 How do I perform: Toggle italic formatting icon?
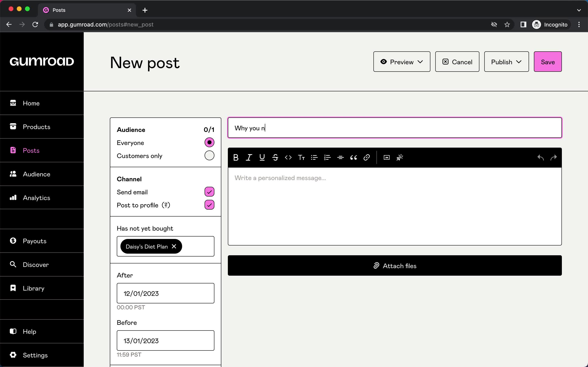click(249, 157)
